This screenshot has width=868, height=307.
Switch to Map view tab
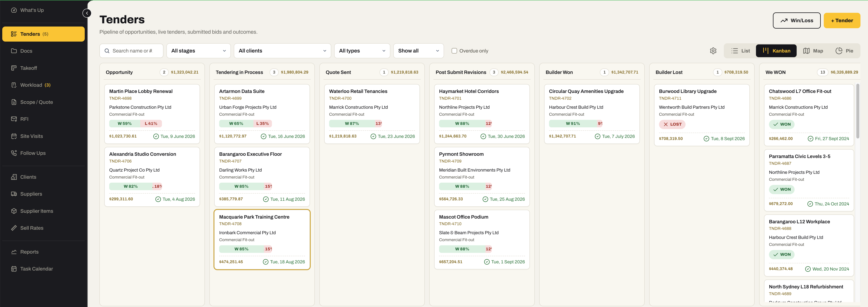pos(813,51)
